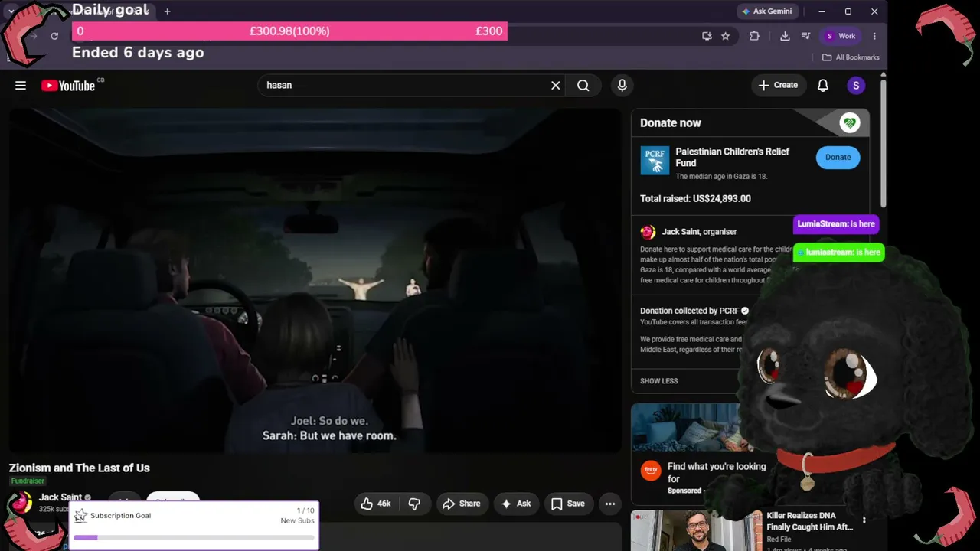Open more actions for the video
Image resolution: width=980 pixels, height=551 pixels.
pos(610,504)
